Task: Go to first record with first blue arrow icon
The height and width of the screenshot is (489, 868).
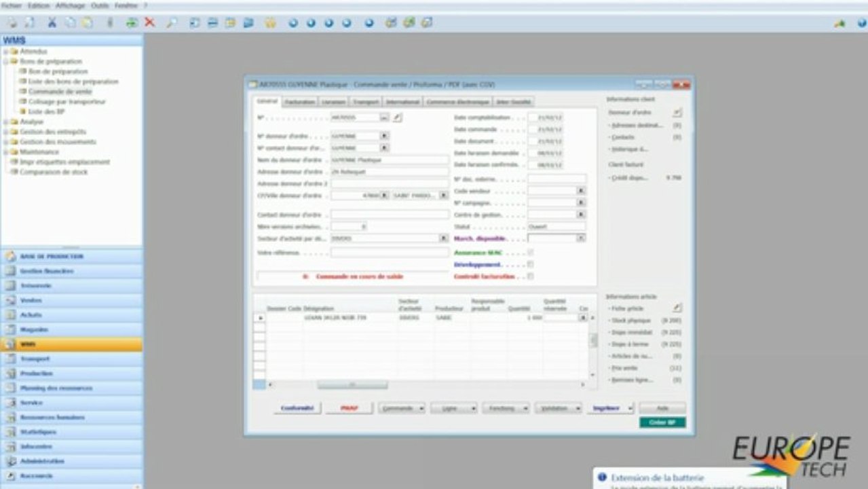Action: pos(293,22)
